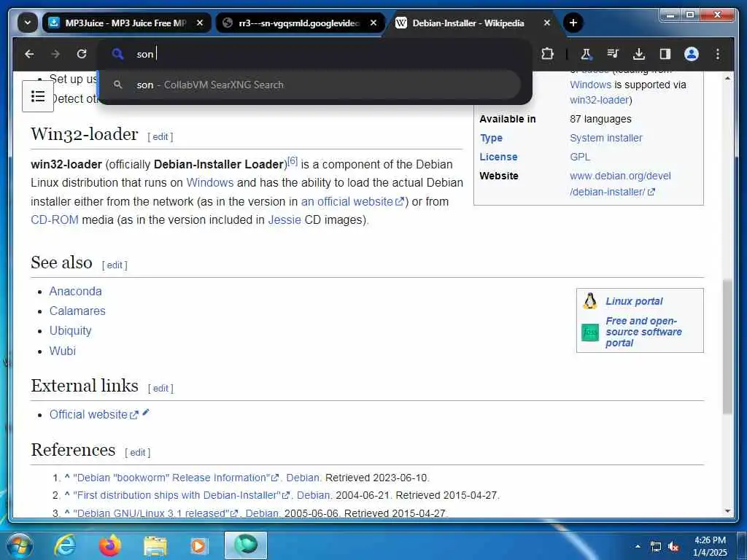Follow the Type link in infobox
The height and width of the screenshot is (560, 747).
point(491,138)
